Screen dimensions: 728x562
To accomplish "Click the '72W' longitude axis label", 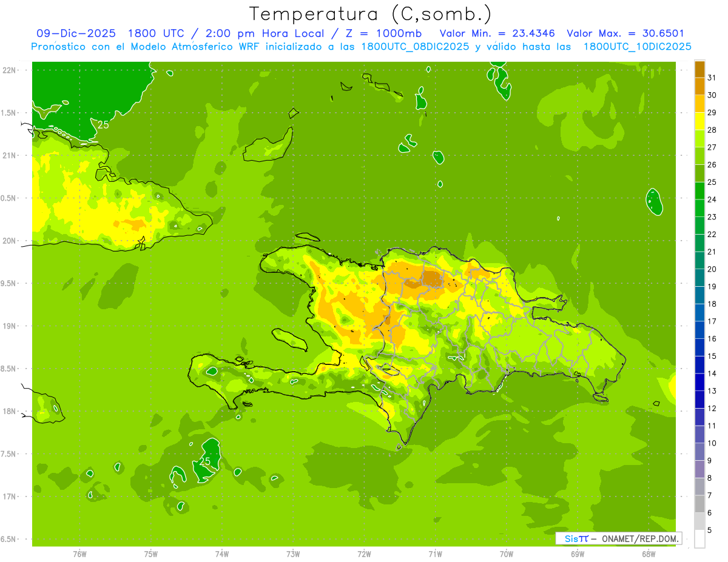I will [364, 554].
